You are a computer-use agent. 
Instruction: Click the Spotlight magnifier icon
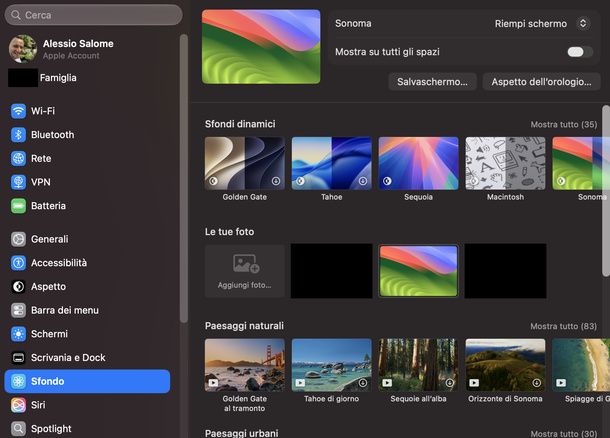(18, 429)
